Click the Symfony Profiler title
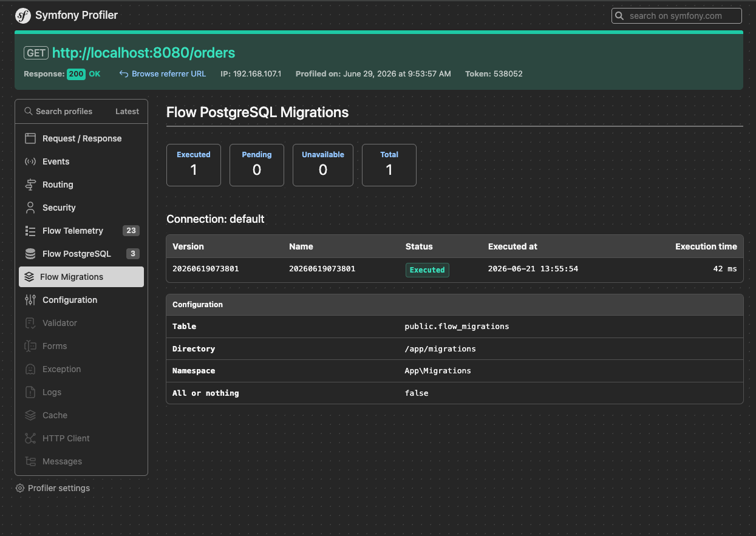This screenshot has height=536, width=756. tap(77, 15)
